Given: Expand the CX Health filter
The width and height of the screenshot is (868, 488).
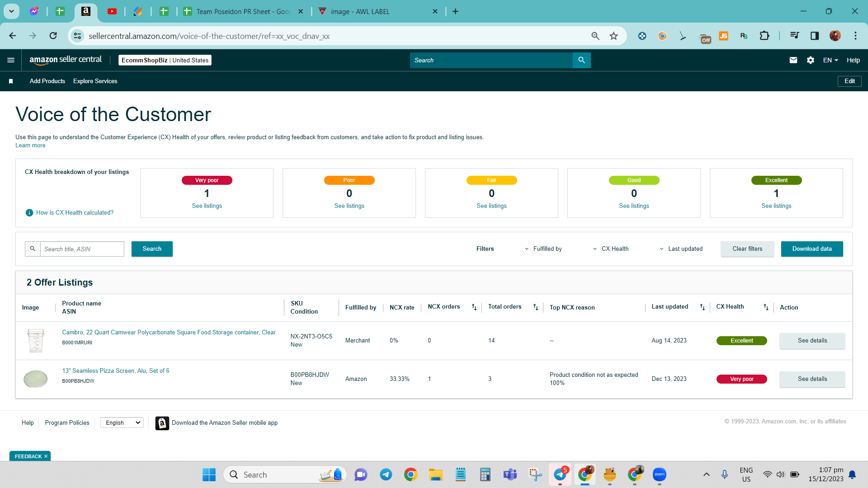Looking at the screenshot, I should click(610, 249).
